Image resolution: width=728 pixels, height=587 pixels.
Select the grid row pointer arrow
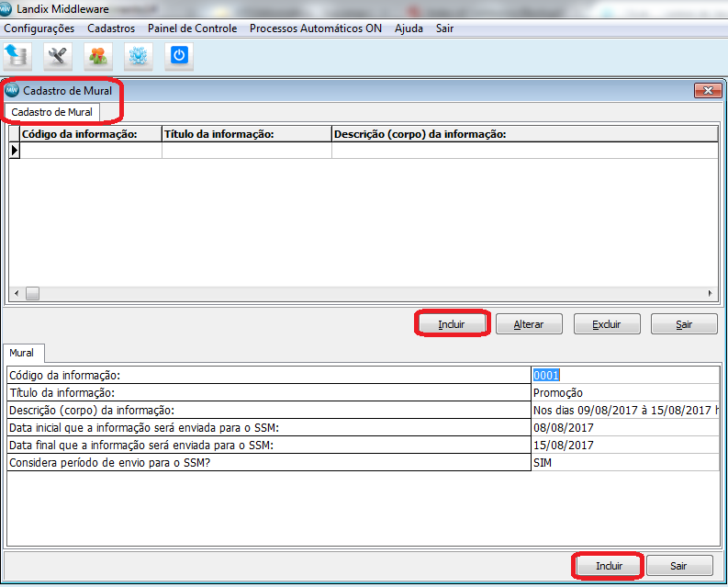tap(15, 150)
